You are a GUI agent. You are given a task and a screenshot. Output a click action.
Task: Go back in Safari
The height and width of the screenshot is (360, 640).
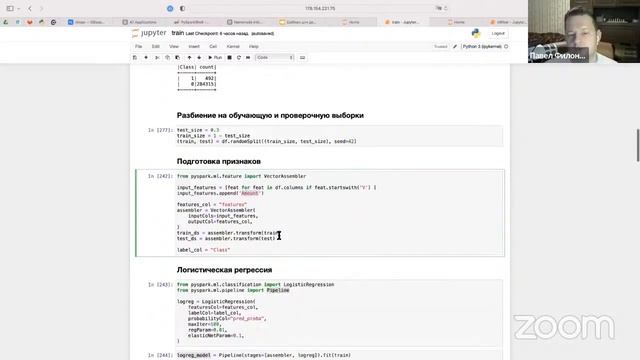(30, 8)
